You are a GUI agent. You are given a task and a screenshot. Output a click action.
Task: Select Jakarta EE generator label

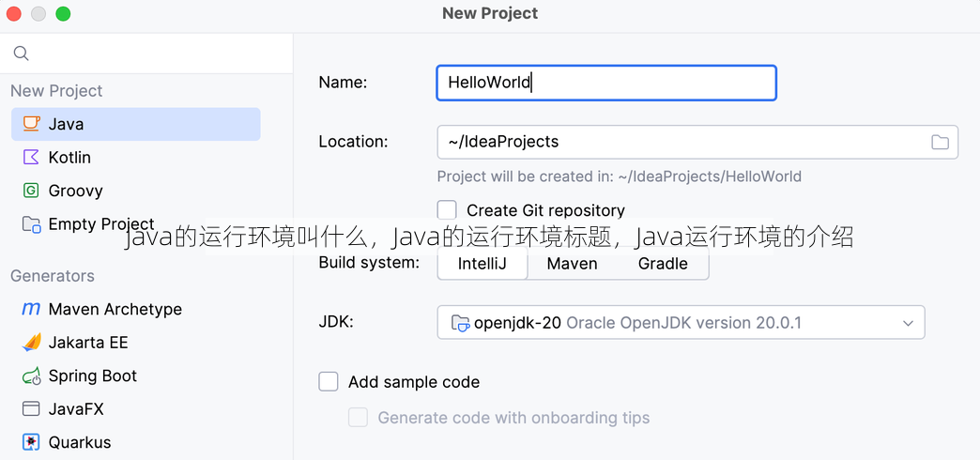(x=88, y=343)
